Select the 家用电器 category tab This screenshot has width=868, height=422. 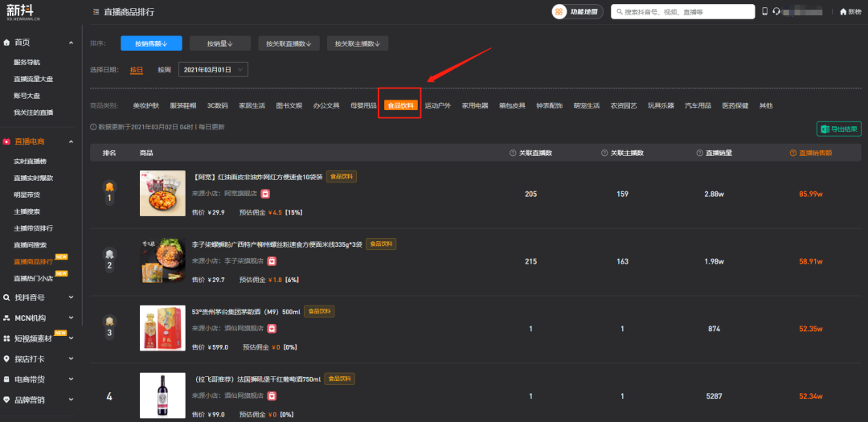point(474,105)
